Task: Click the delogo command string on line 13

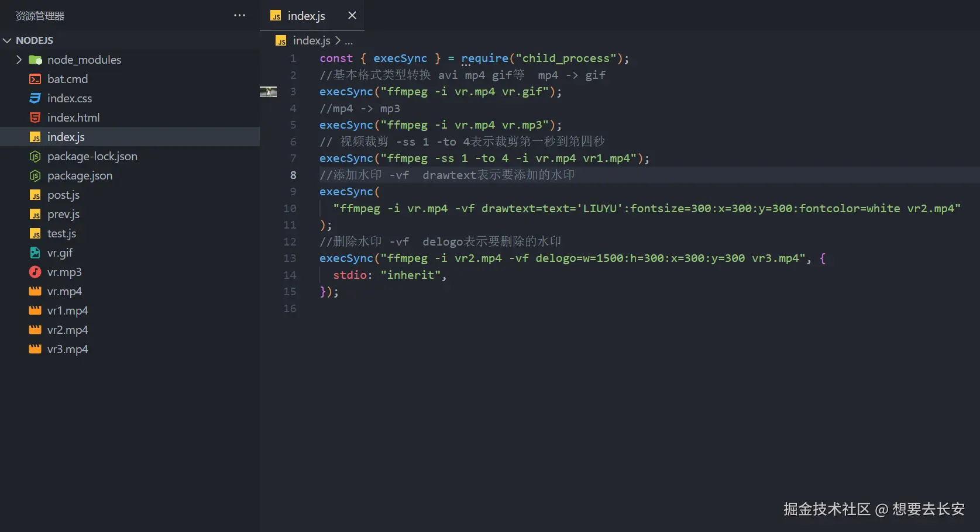Action: pos(593,258)
